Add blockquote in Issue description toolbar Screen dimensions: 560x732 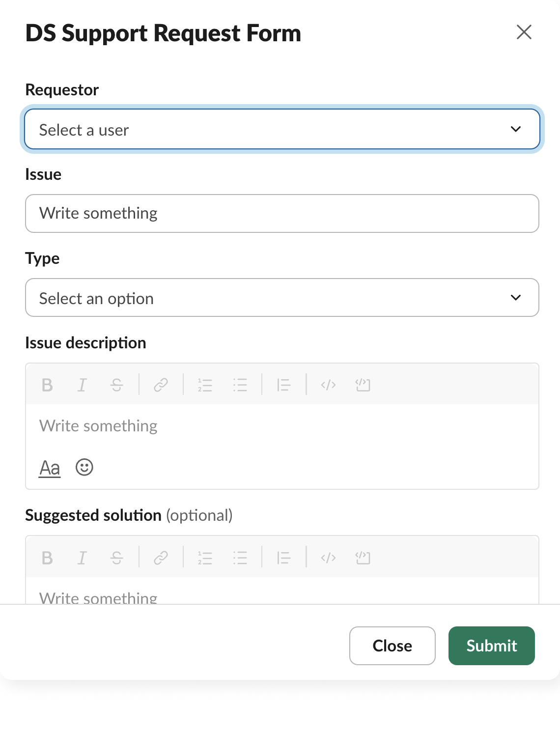(x=283, y=385)
